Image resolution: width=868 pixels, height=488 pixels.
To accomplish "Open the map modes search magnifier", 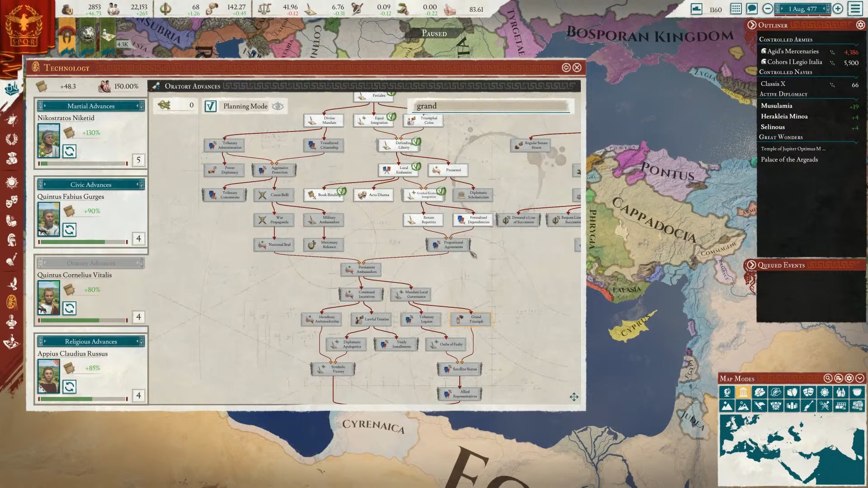I will coord(828,379).
